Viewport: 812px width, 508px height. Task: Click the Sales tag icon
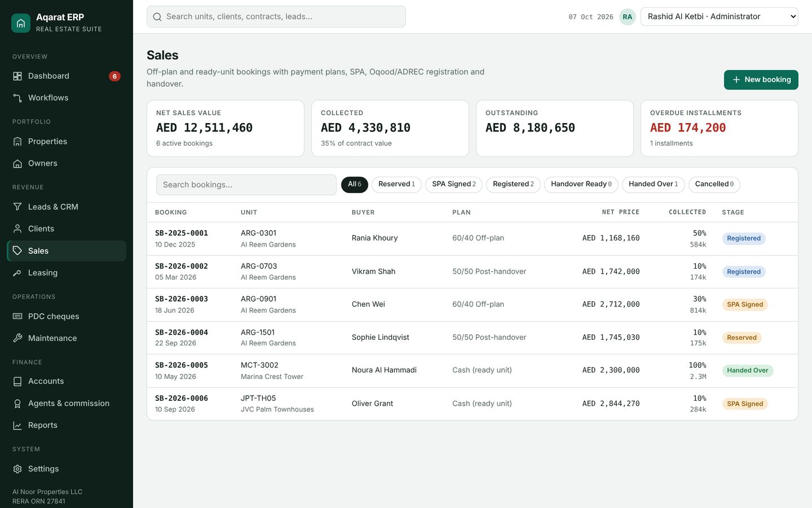pos(17,251)
